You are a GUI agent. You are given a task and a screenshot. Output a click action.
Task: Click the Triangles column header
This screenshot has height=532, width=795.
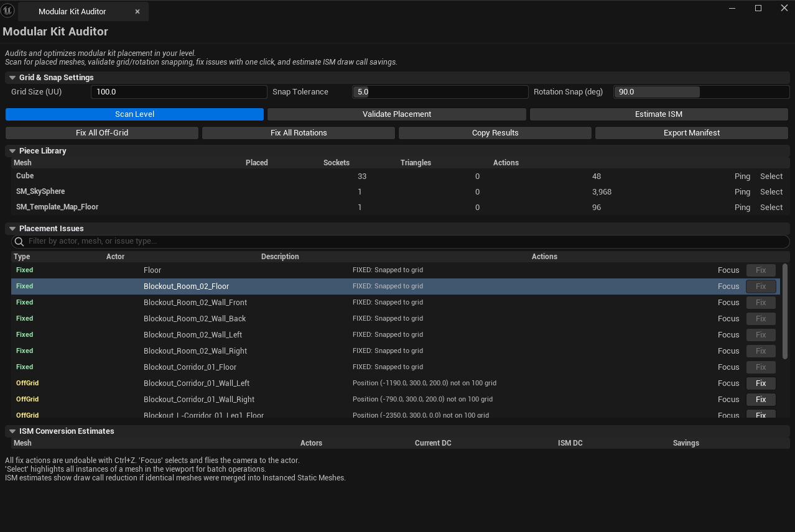416,163
